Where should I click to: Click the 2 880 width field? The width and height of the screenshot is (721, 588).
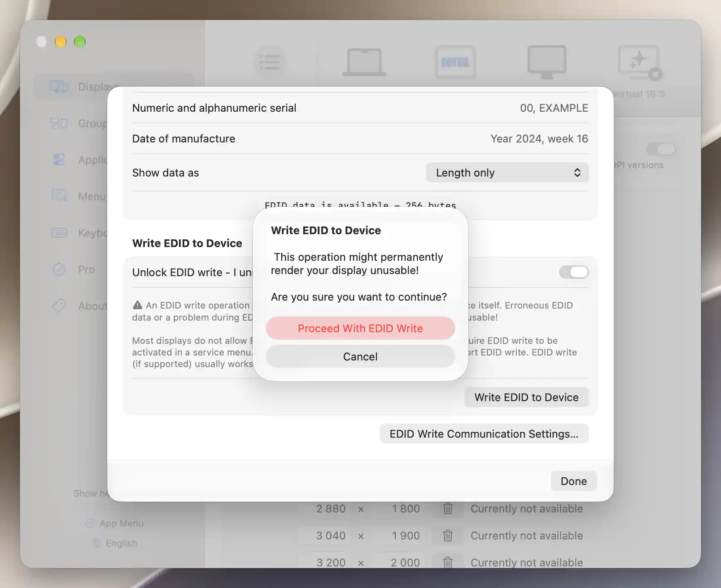click(x=324, y=509)
